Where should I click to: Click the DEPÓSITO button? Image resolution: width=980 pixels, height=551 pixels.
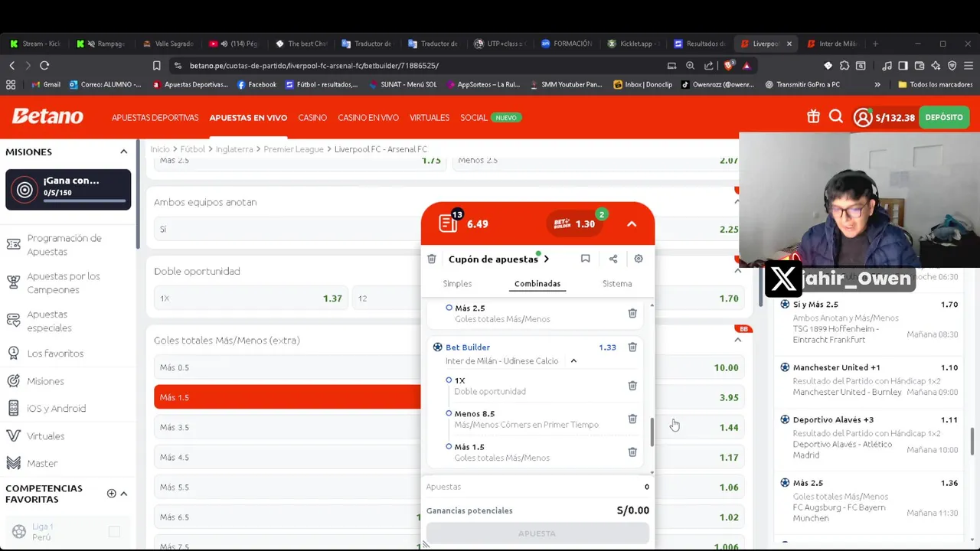point(944,117)
